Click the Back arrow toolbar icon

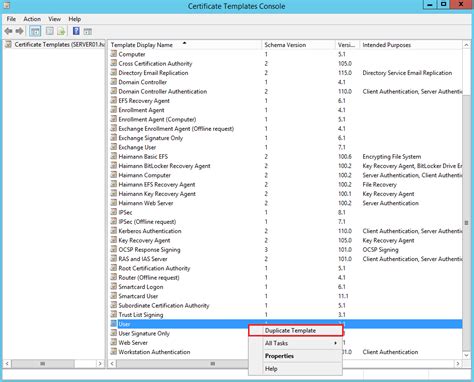8,31
